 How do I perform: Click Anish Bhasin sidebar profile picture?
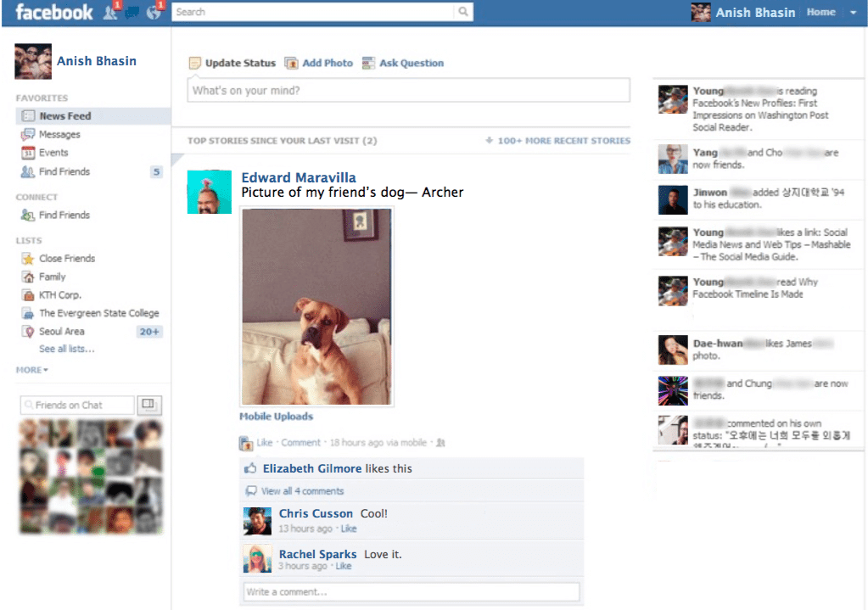[x=33, y=61]
